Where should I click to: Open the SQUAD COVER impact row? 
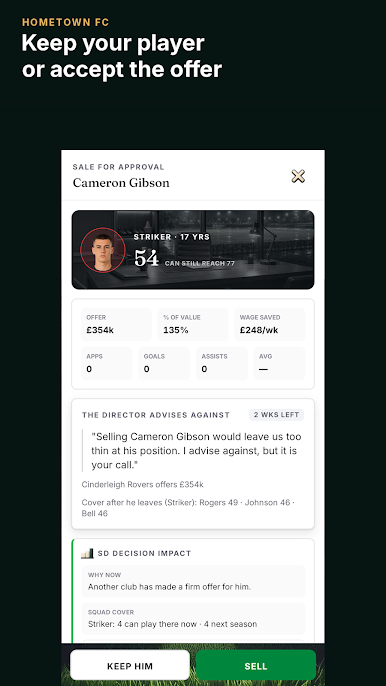[193, 619]
